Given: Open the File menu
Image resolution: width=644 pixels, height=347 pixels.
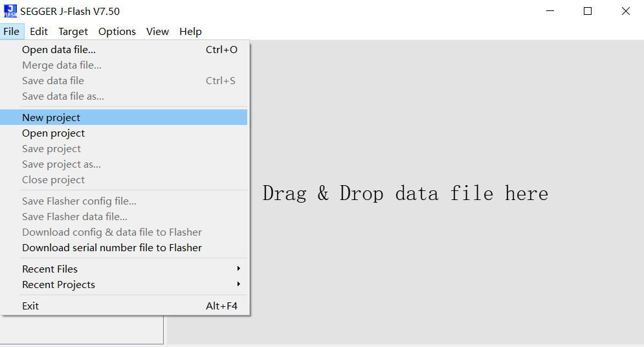Looking at the screenshot, I should (12, 32).
